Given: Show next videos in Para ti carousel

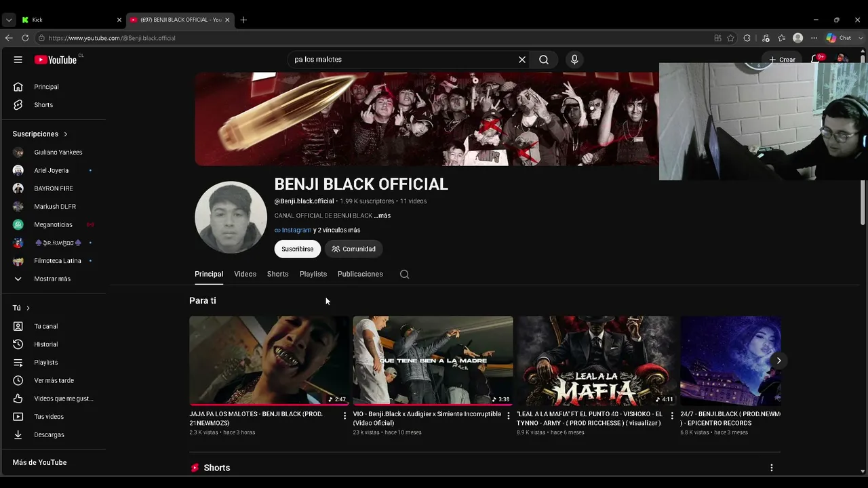Looking at the screenshot, I should (778, 361).
